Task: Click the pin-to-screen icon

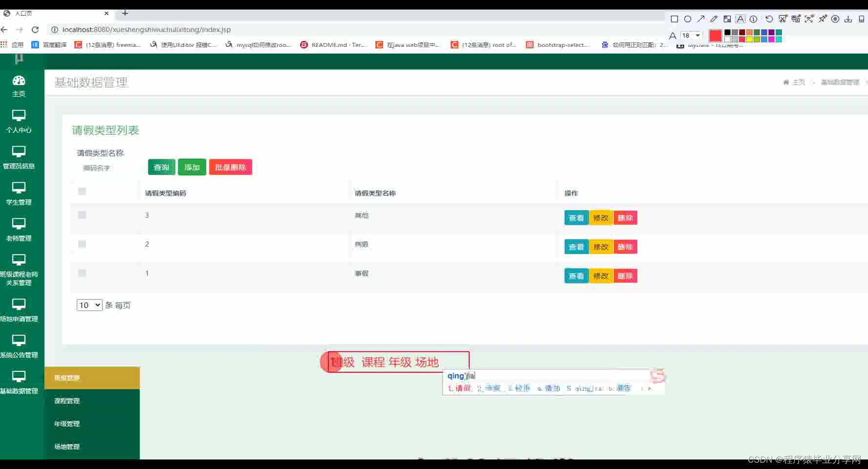Action: click(x=823, y=19)
